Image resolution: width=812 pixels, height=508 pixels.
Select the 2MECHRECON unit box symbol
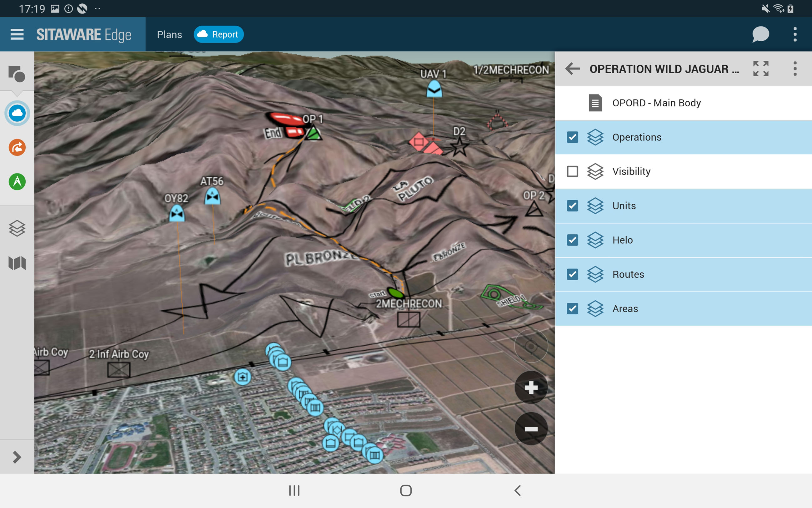coord(408,319)
